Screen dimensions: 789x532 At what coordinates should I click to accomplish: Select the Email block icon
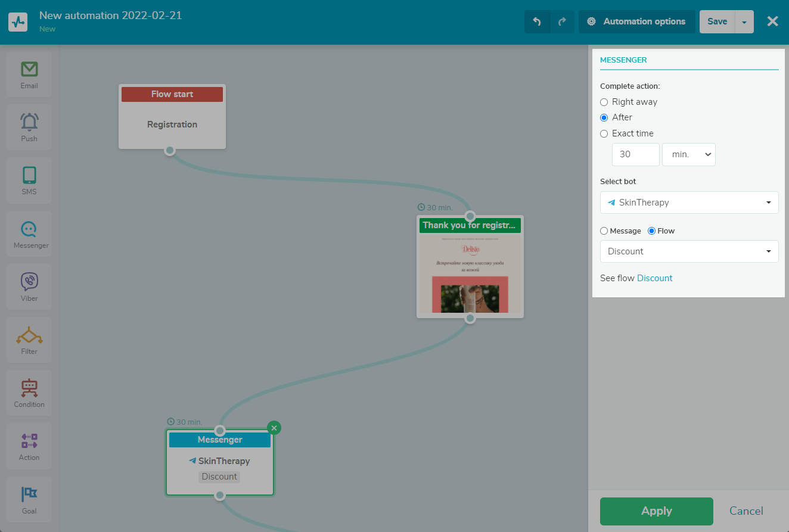29,74
